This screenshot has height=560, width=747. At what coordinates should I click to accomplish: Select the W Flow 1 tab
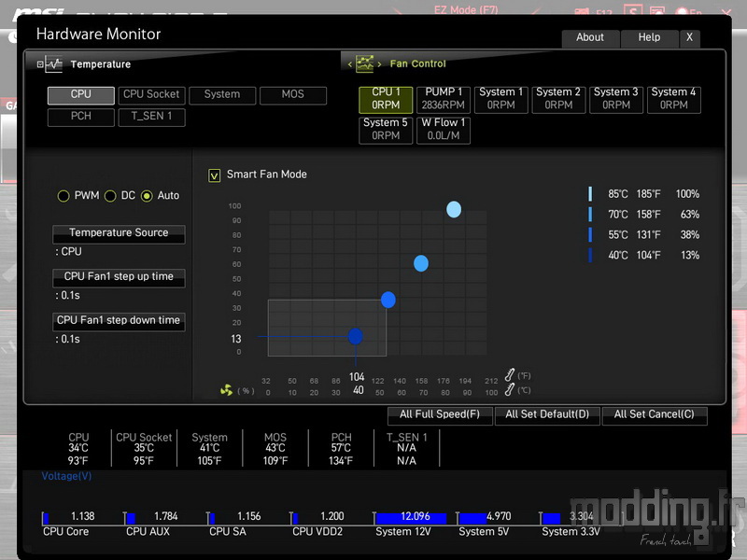444,130
